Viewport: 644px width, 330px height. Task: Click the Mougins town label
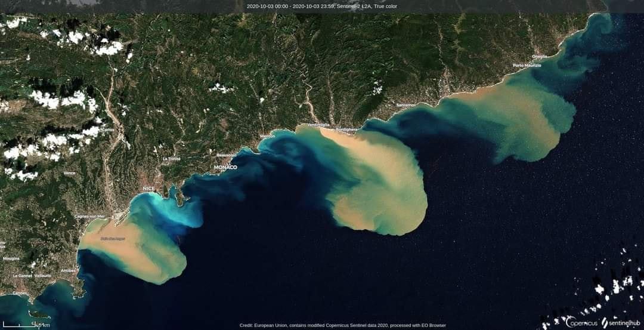(x=11, y=258)
